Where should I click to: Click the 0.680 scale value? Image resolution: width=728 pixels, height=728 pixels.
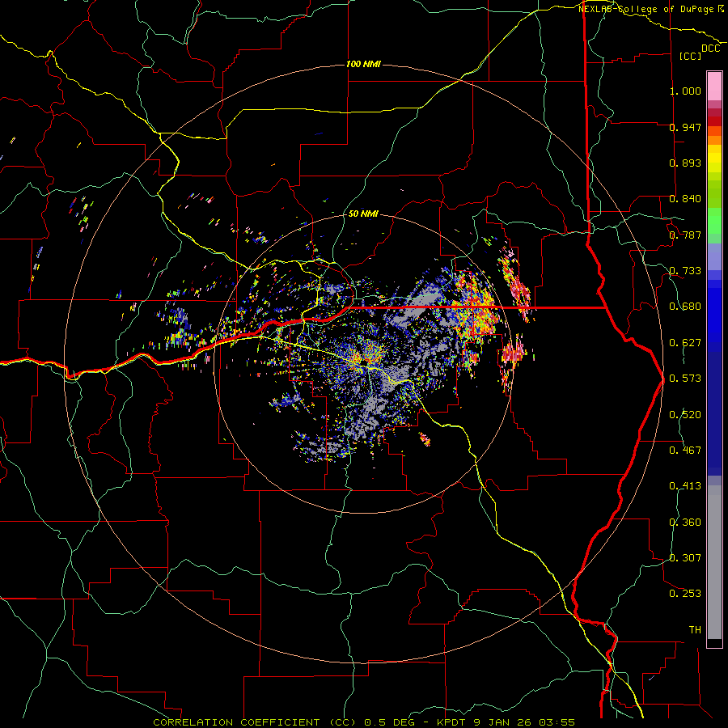pos(685,307)
